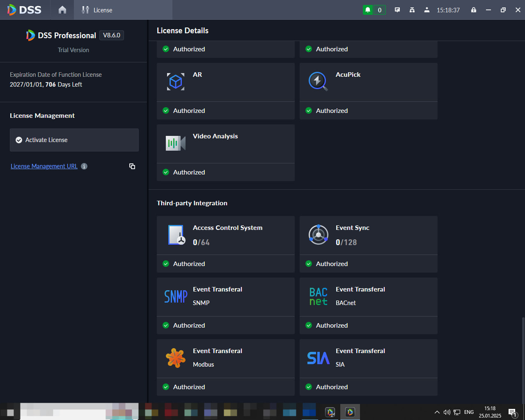Open the ENG language indicator in system tray
Image resolution: width=525 pixels, height=420 pixels.
pos(469,412)
